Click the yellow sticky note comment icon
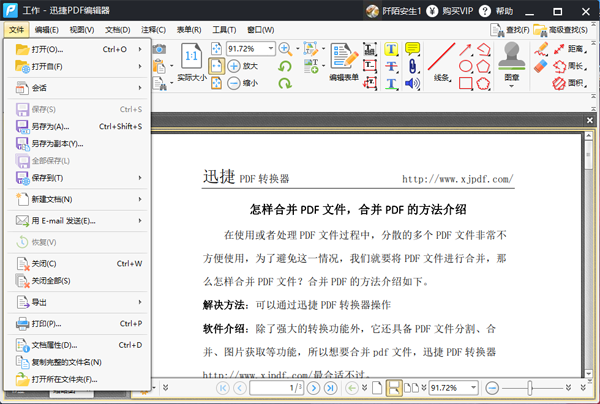600x404 pixels. coord(412,49)
